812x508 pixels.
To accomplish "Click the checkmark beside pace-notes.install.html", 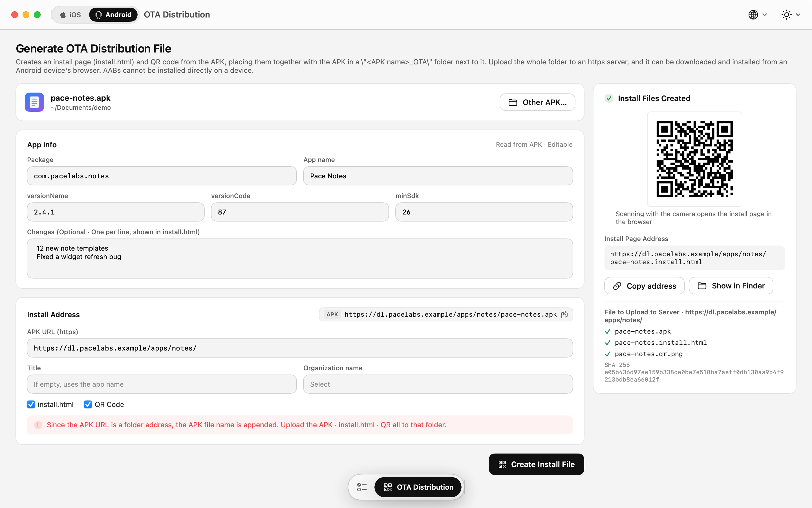I will (x=608, y=343).
